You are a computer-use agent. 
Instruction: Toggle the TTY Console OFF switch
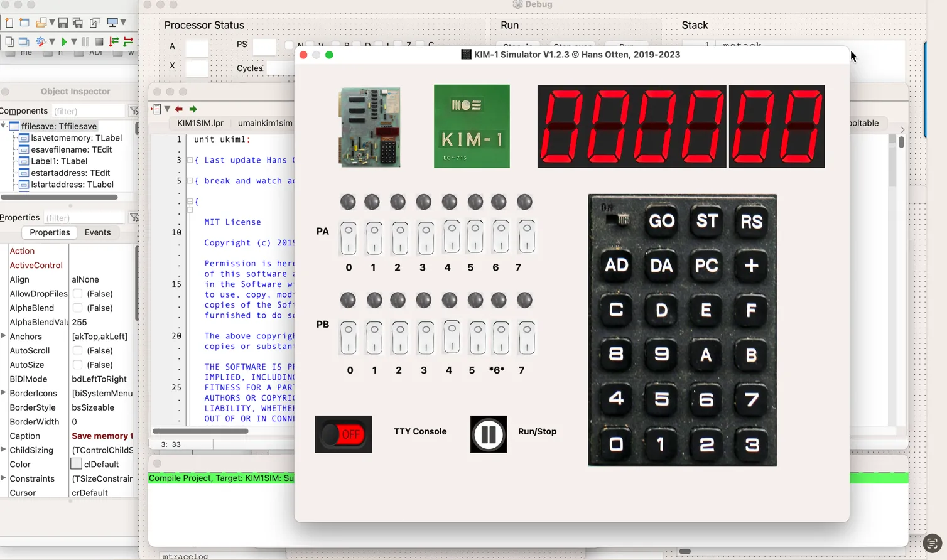343,434
